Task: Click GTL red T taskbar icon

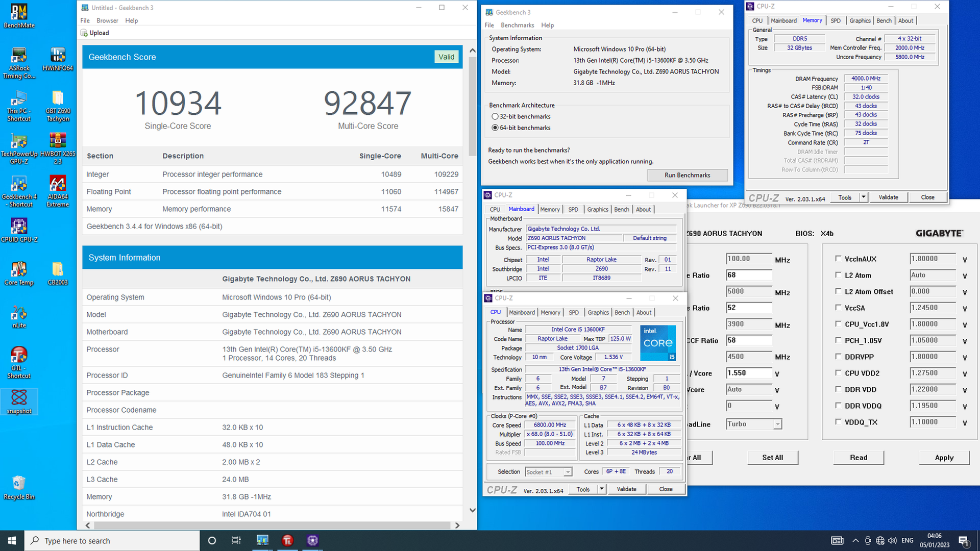Action: click(287, 540)
